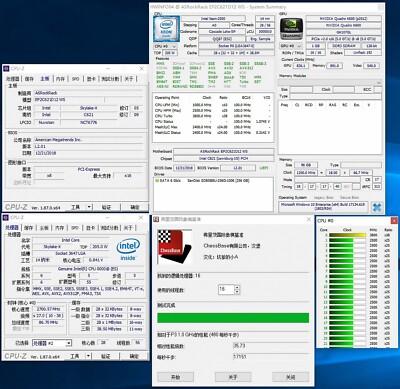Open the 测试分数 tab in upper CPU-Z
Screen dimensions: 400x389
[x=110, y=79]
